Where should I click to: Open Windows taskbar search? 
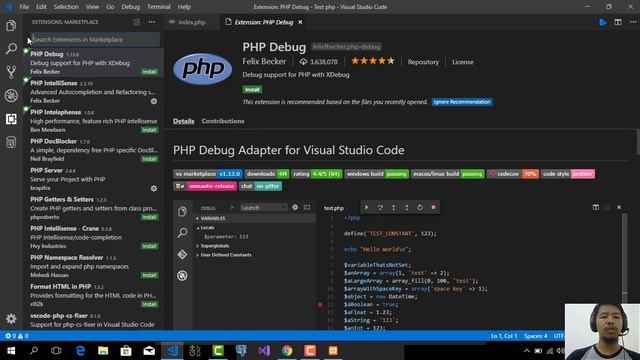[x=33, y=351]
